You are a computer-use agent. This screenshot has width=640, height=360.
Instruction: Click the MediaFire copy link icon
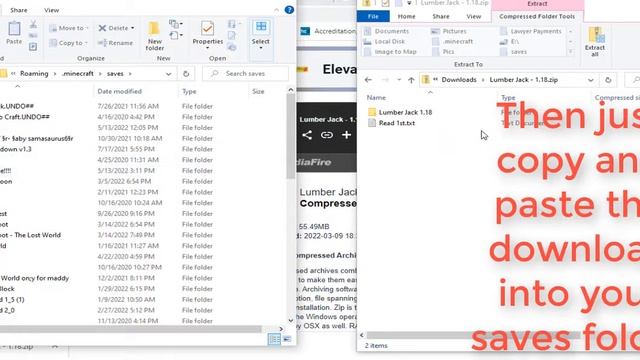[327, 135]
